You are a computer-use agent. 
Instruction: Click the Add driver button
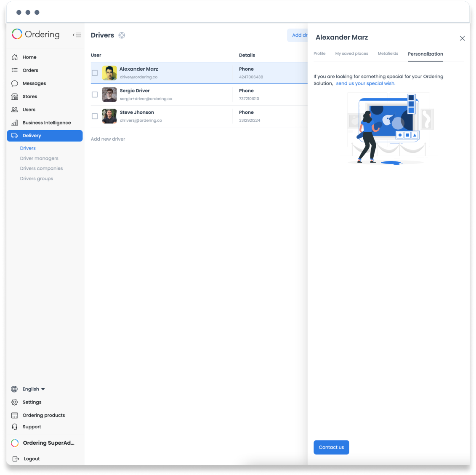tap(298, 35)
